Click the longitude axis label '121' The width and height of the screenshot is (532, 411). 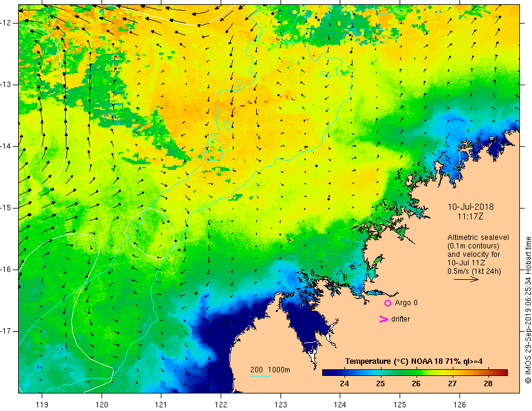pyautogui.click(x=161, y=404)
